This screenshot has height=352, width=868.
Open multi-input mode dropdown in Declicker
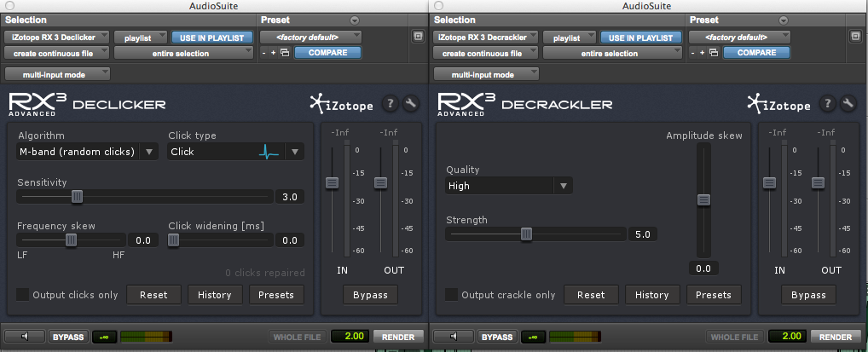click(x=57, y=74)
